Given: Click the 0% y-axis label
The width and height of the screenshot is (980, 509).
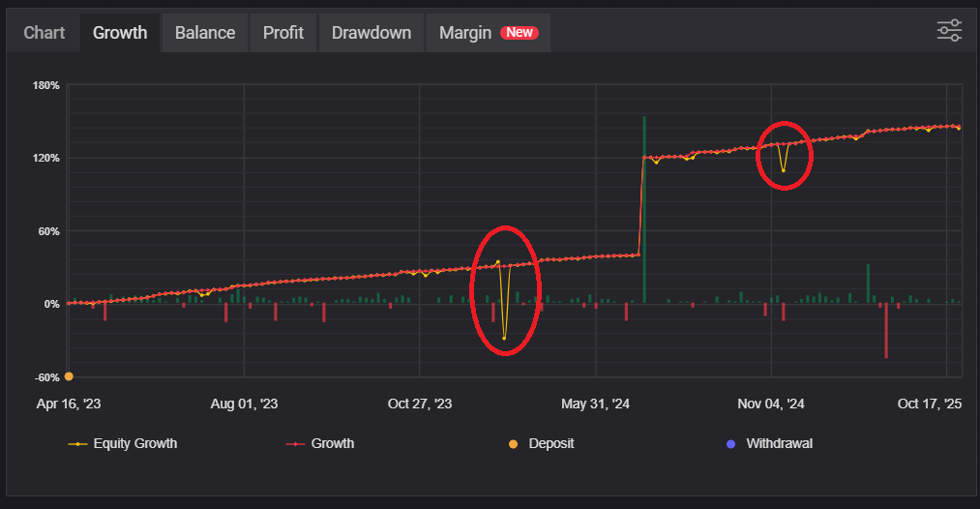Looking at the screenshot, I should point(52,304).
